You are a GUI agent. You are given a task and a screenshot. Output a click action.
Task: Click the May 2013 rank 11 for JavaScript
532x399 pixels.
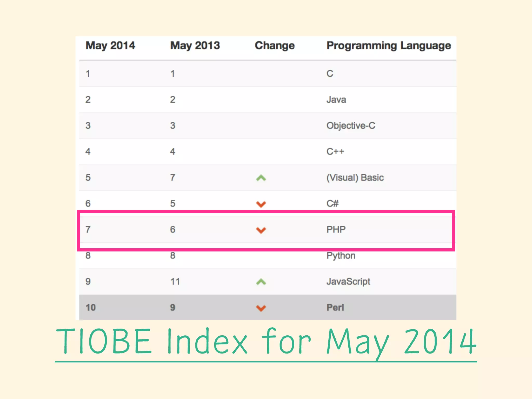(175, 282)
